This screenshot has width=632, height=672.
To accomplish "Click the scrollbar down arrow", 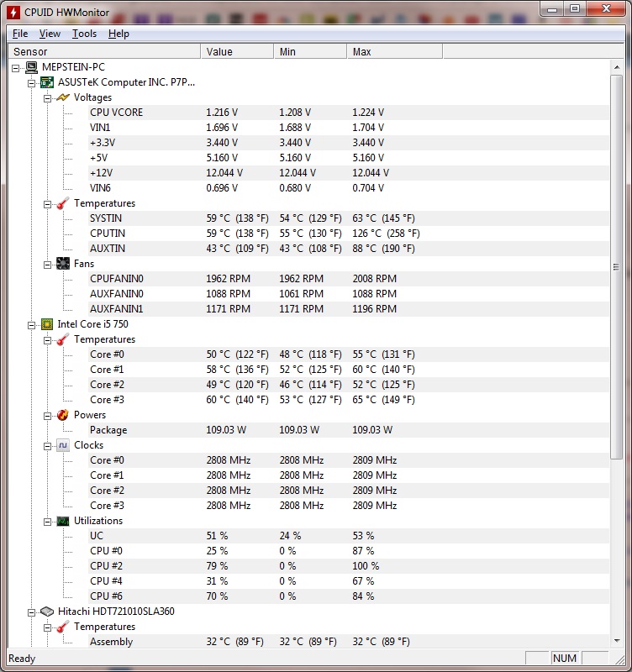I will point(617,641).
